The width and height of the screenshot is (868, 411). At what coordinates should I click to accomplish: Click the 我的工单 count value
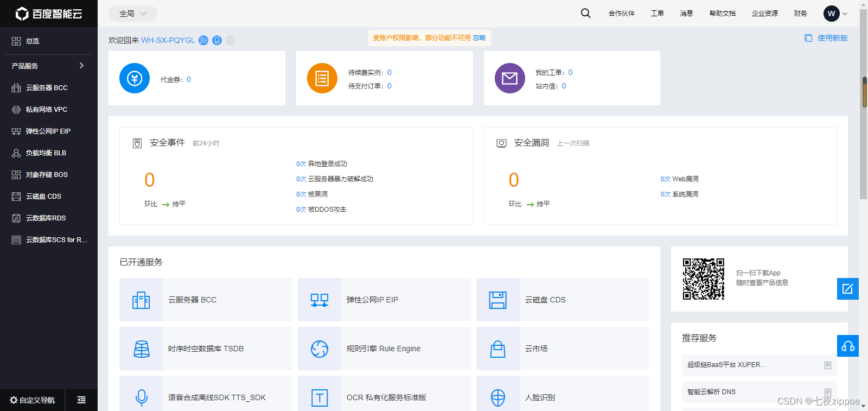pos(571,72)
